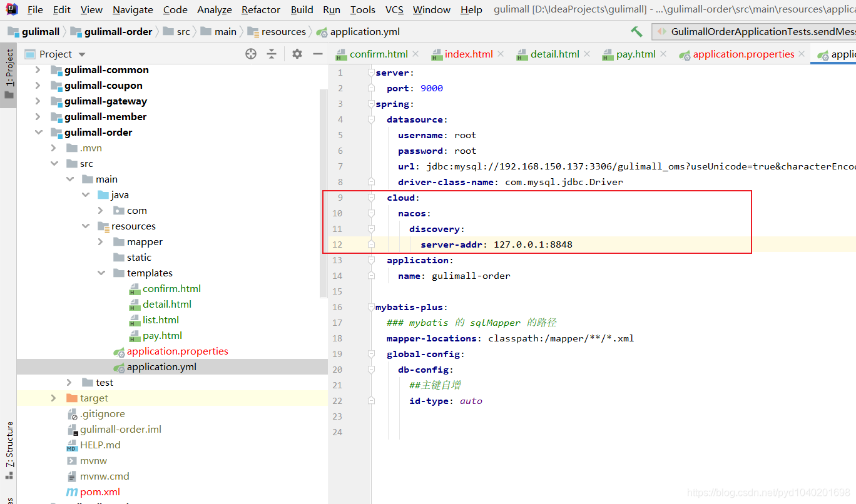
Task: Open the GulimallOrderApplicationTests run configuration dropdown
Action: point(754,31)
